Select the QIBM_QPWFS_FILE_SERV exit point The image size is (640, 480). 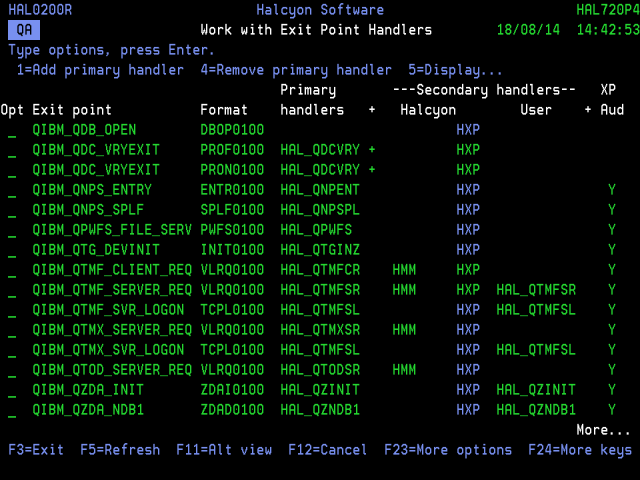pyautogui.click(x=112, y=230)
